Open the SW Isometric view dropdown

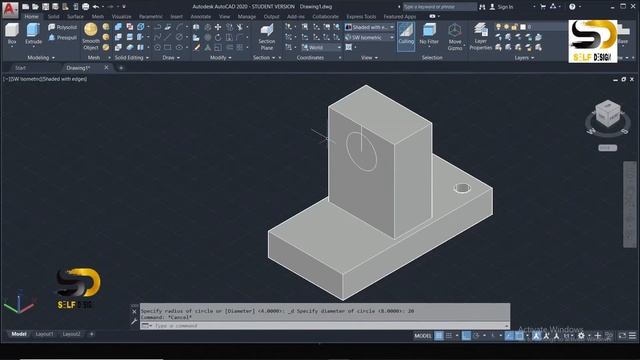[369, 37]
